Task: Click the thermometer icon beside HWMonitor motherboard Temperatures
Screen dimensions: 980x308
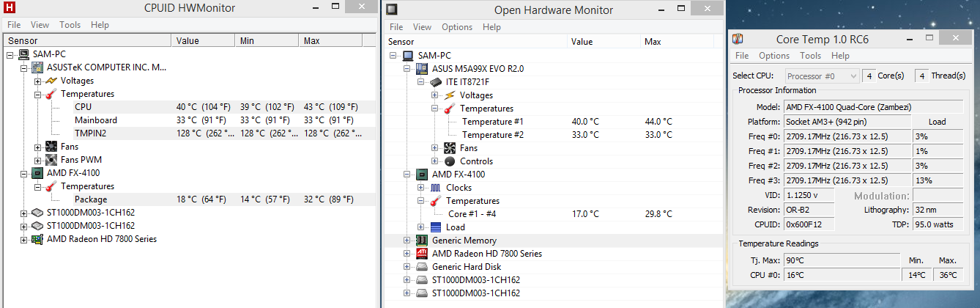Action: [51, 94]
